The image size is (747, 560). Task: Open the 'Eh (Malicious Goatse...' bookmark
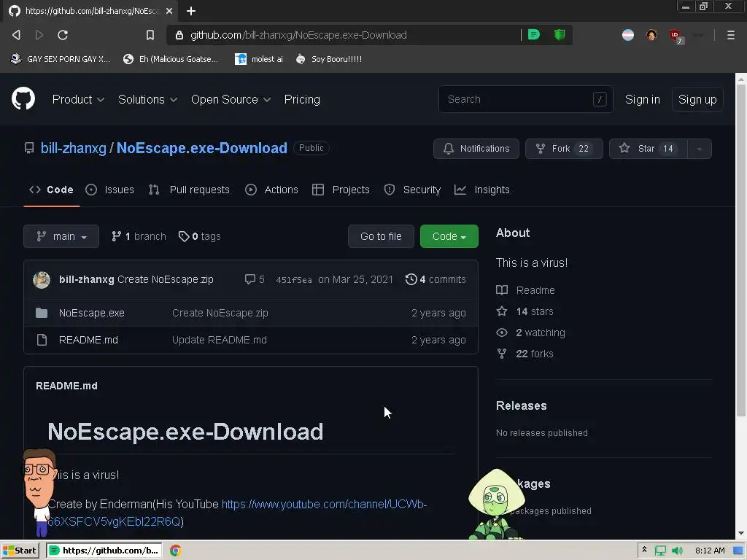tap(171, 59)
